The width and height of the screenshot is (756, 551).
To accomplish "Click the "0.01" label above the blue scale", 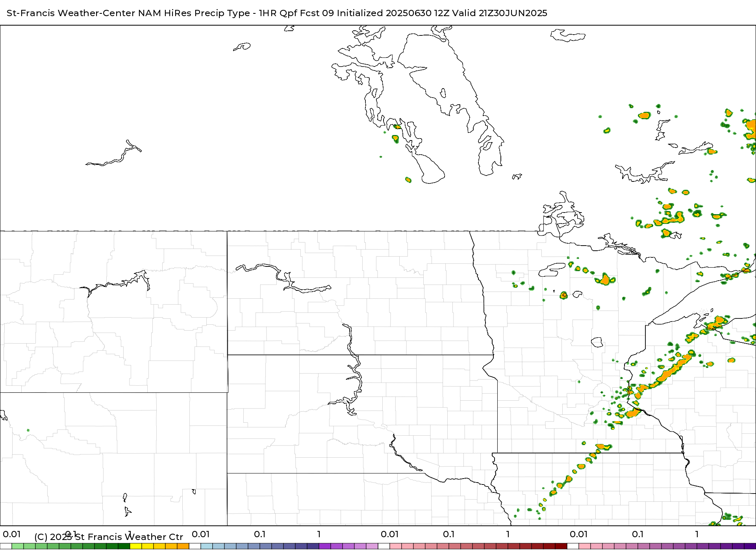I will [201, 534].
